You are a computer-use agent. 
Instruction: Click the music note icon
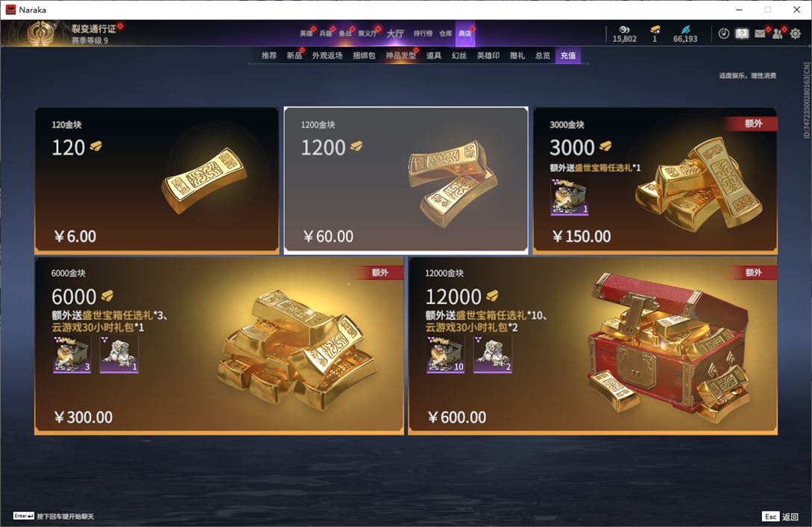point(724,34)
